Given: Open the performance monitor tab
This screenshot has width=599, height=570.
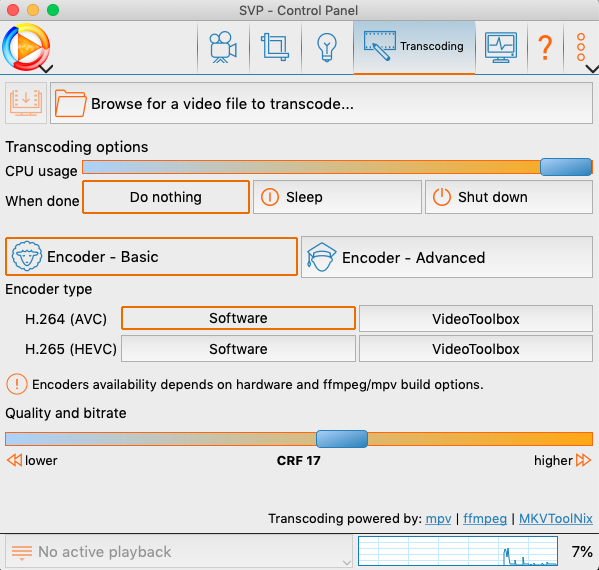Looking at the screenshot, I should 501,47.
